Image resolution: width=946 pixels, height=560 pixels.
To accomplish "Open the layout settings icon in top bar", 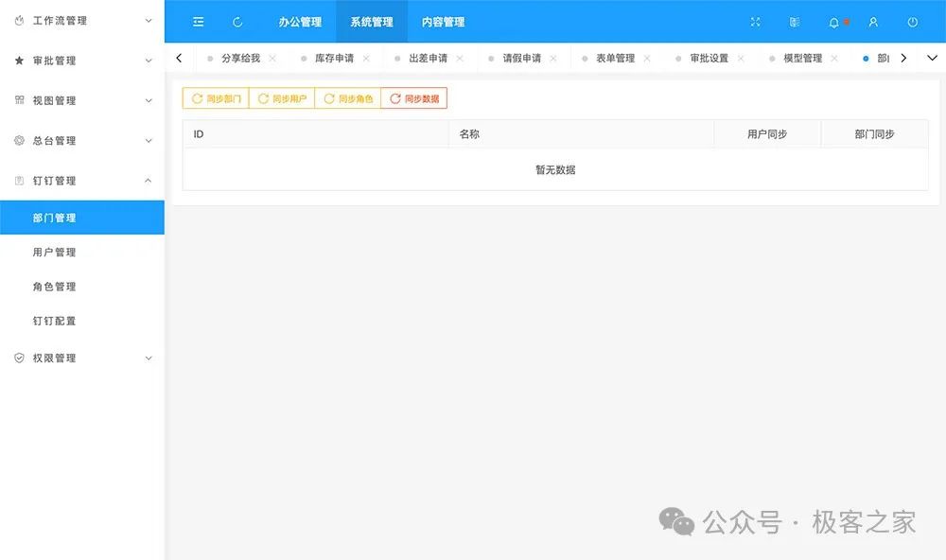I will tap(795, 22).
